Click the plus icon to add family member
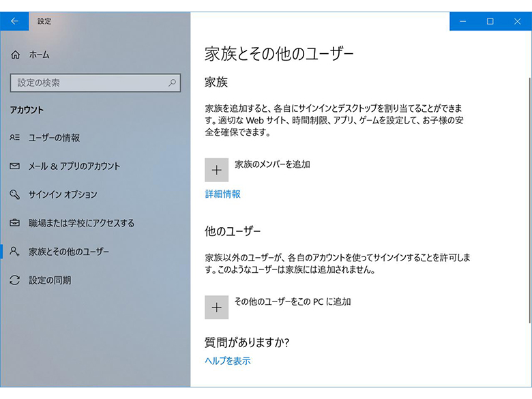 coord(217,170)
